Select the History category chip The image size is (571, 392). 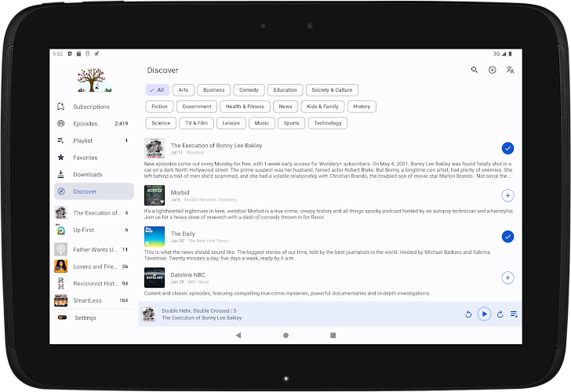tap(362, 107)
